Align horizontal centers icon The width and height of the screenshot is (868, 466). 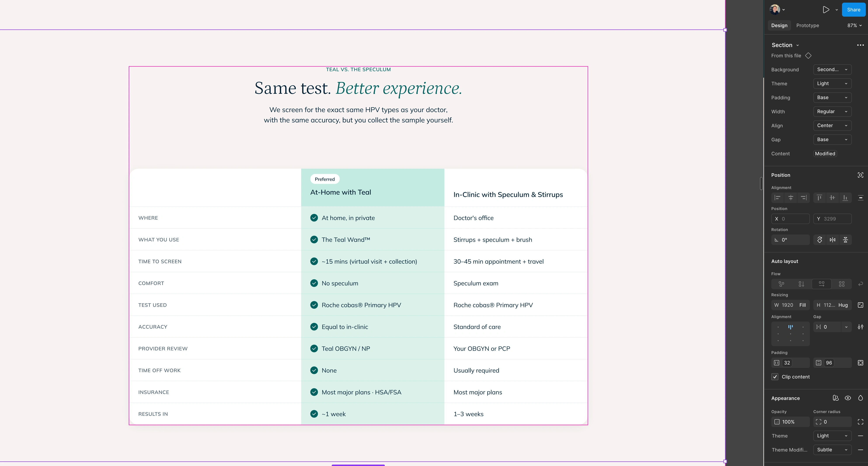[x=791, y=198]
